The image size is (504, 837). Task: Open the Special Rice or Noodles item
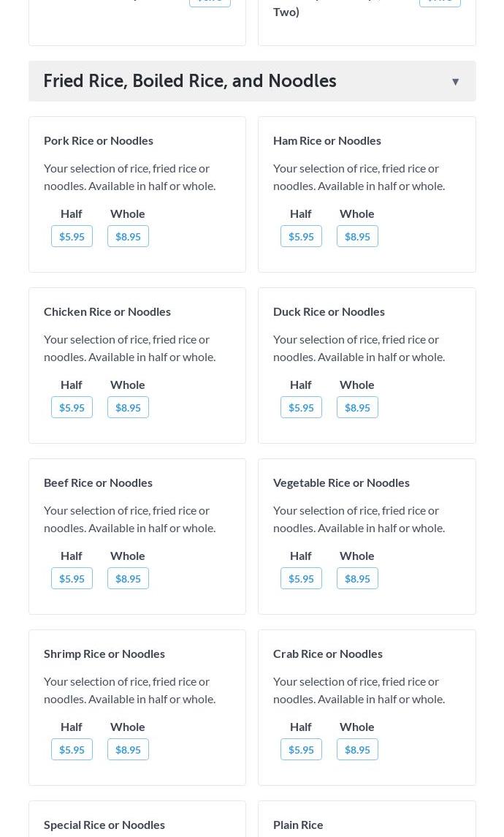104,824
